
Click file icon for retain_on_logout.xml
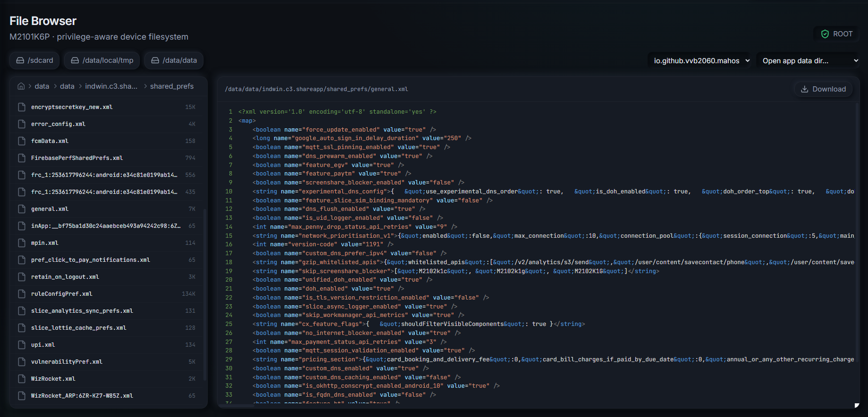point(22,277)
